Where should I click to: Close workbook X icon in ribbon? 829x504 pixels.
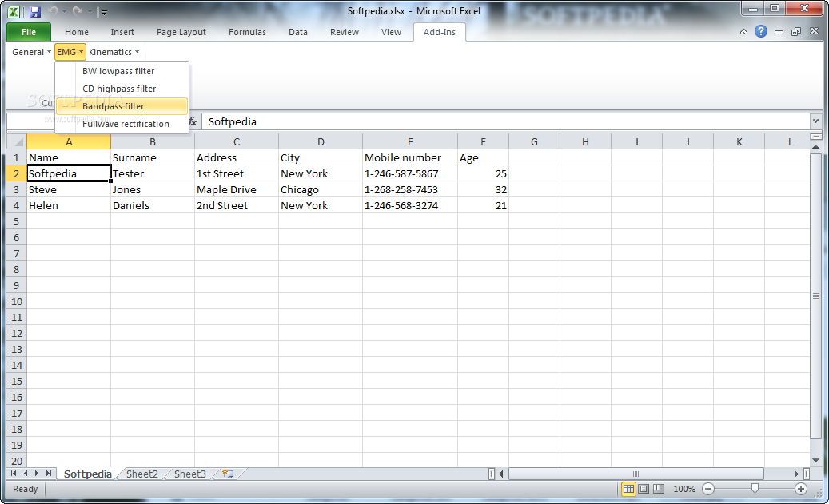pyautogui.click(x=814, y=31)
